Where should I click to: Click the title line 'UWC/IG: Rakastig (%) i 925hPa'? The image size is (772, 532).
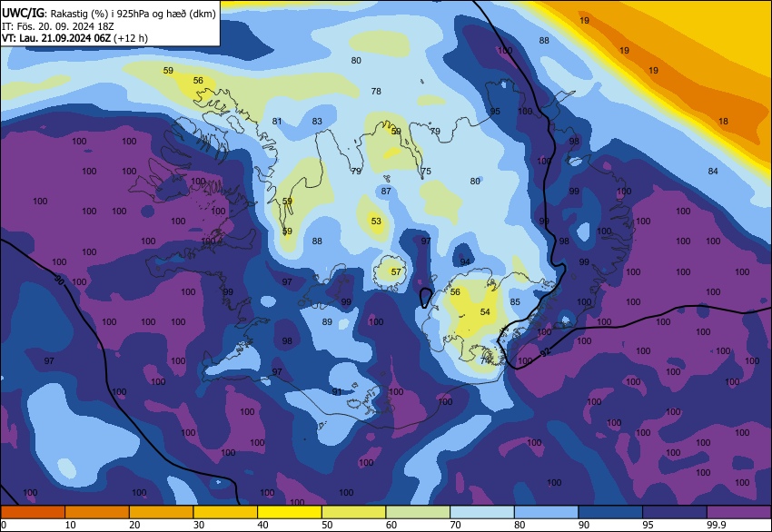click(x=109, y=14)
